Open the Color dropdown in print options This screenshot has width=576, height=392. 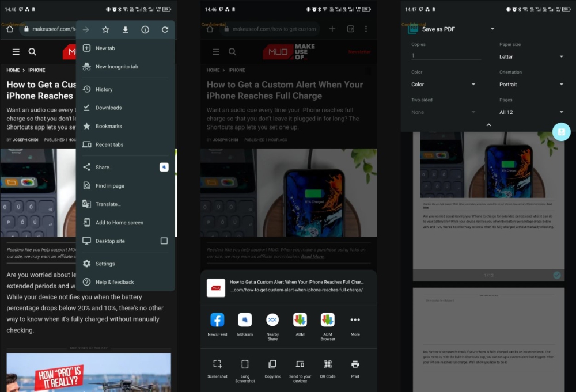tap(443, 85)
